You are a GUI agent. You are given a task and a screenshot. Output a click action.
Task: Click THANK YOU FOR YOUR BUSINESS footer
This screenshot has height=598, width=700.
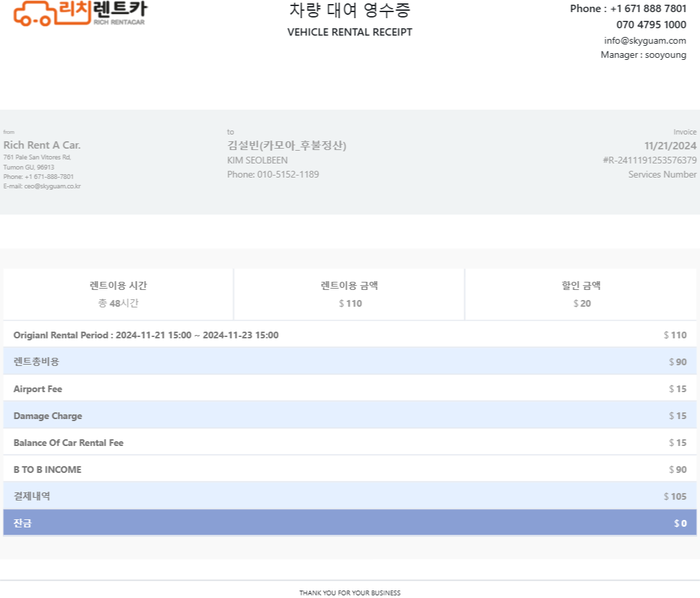(x=349, y=593)
